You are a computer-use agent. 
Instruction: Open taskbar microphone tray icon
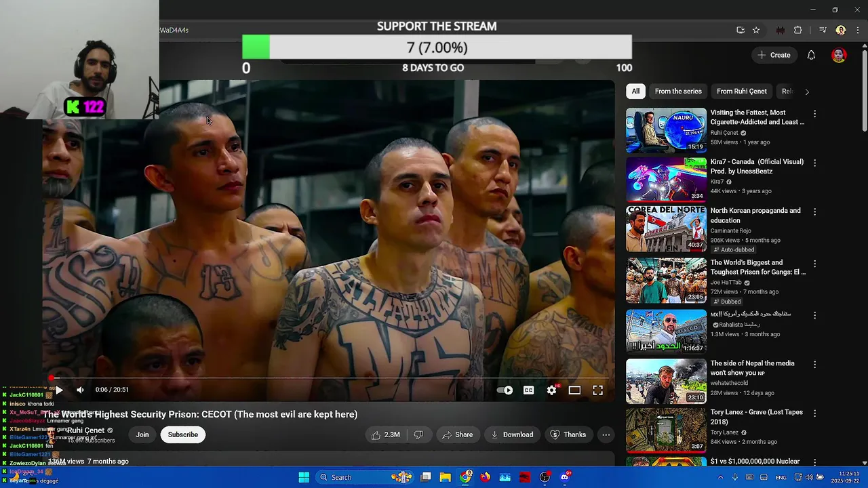pos(734,477)
